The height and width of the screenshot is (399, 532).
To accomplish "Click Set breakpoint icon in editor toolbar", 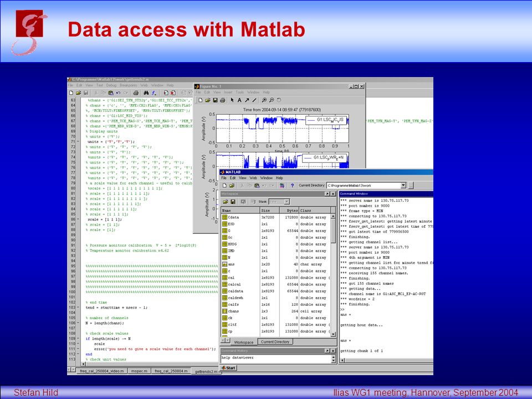I will pyautogui.click(x=166, y=93).
